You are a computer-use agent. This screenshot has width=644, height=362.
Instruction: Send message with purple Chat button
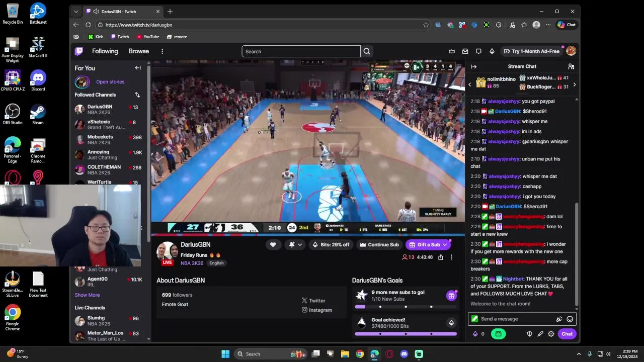coord(567,334)
